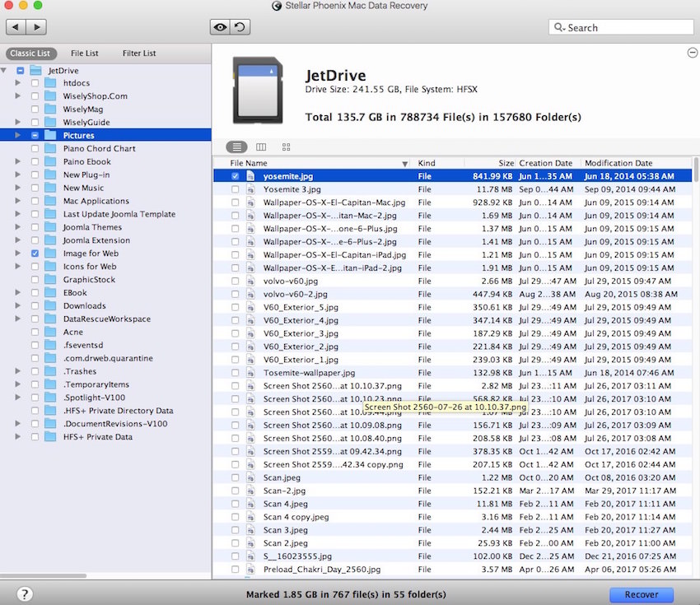Uncheck the Image for Web checkbox

[x=35, y=254]
